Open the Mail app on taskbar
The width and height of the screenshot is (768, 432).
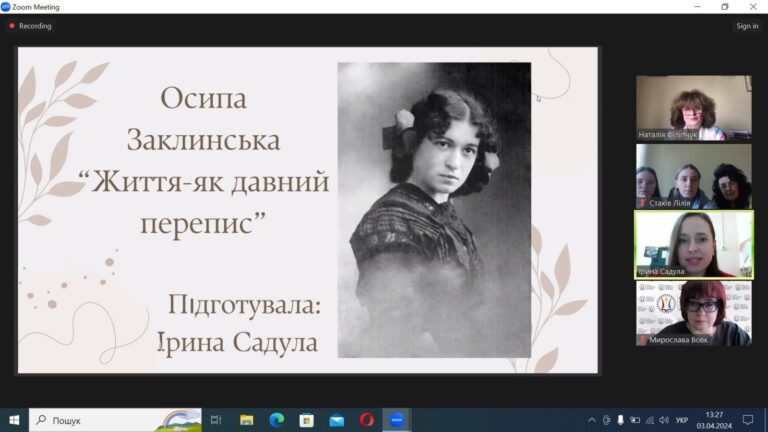pyautogui.click(x=336, y=420)
